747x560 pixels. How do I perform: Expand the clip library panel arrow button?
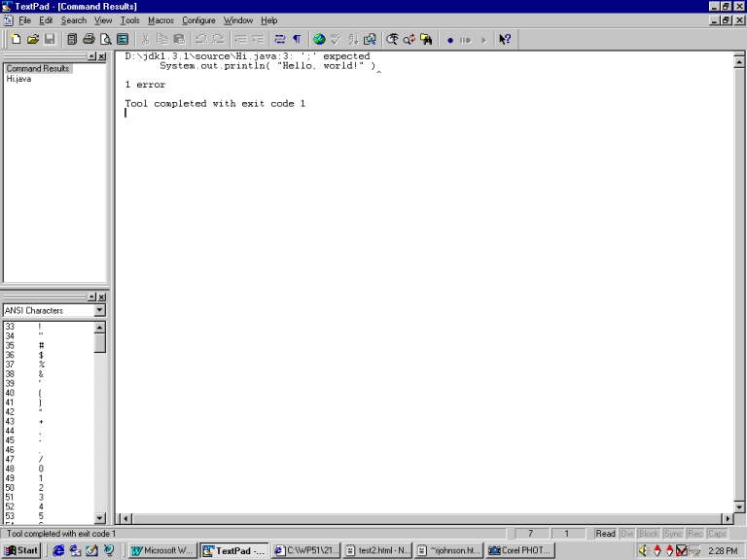click(x=91, y=297)
